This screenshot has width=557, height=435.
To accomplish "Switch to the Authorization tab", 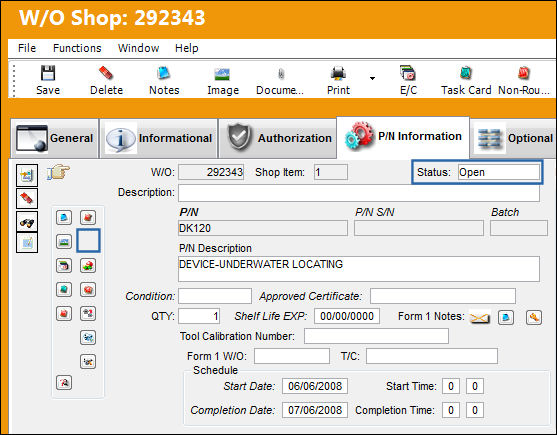I will coord(277,138).
